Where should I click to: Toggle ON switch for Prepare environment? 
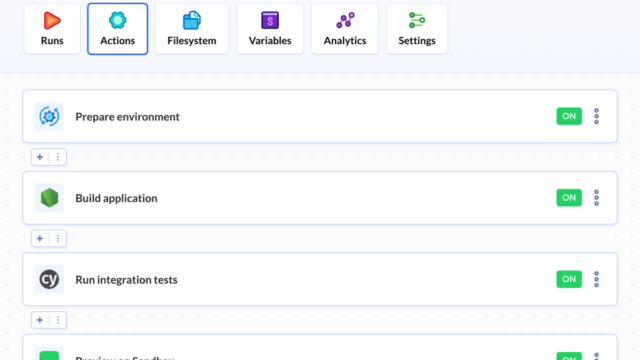(569, 116)
